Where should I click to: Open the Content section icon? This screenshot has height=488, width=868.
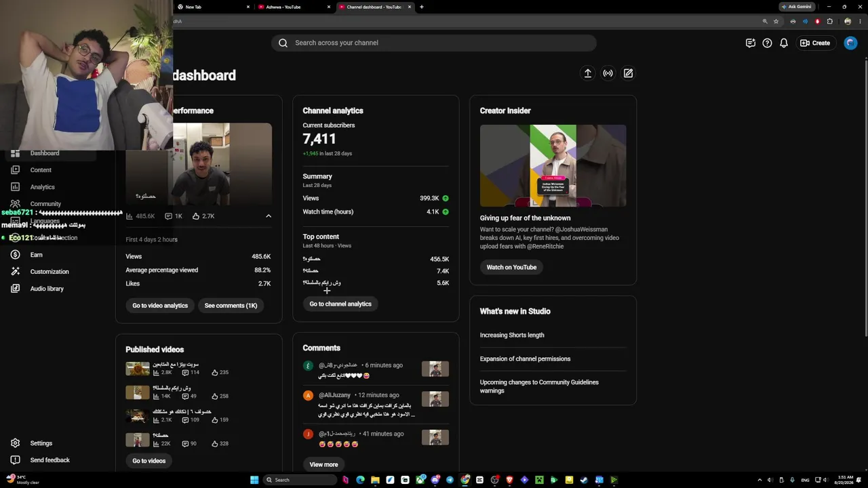[x=15, y=169]
